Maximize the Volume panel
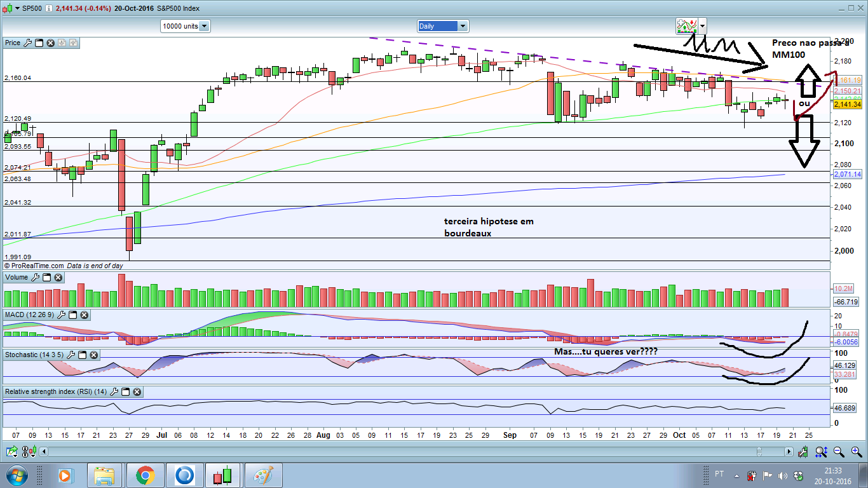This screenshot has height=488, width=868. tap(46, 278)
